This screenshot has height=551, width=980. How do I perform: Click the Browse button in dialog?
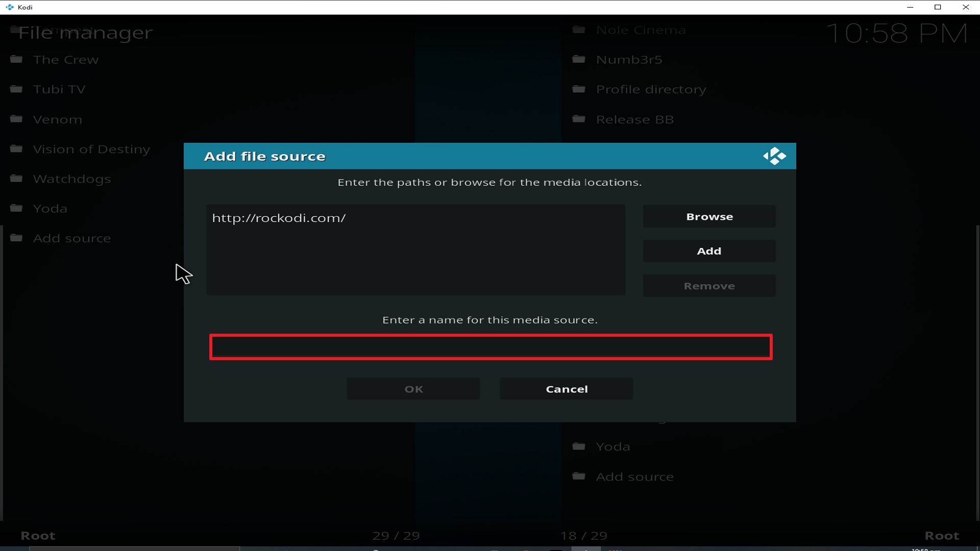709,217
